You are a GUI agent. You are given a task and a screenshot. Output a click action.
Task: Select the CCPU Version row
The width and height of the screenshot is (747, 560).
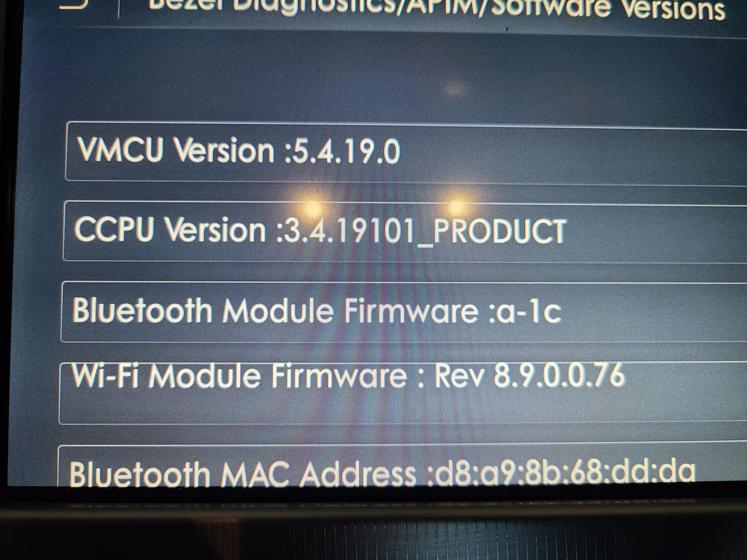pos(405,231)
